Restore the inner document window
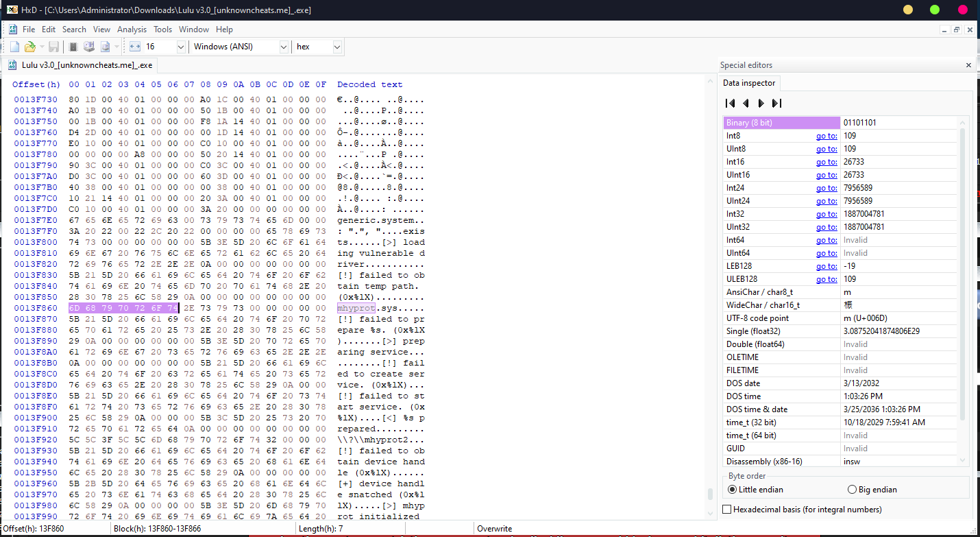 pyautogui.click(x=957, y=29)
